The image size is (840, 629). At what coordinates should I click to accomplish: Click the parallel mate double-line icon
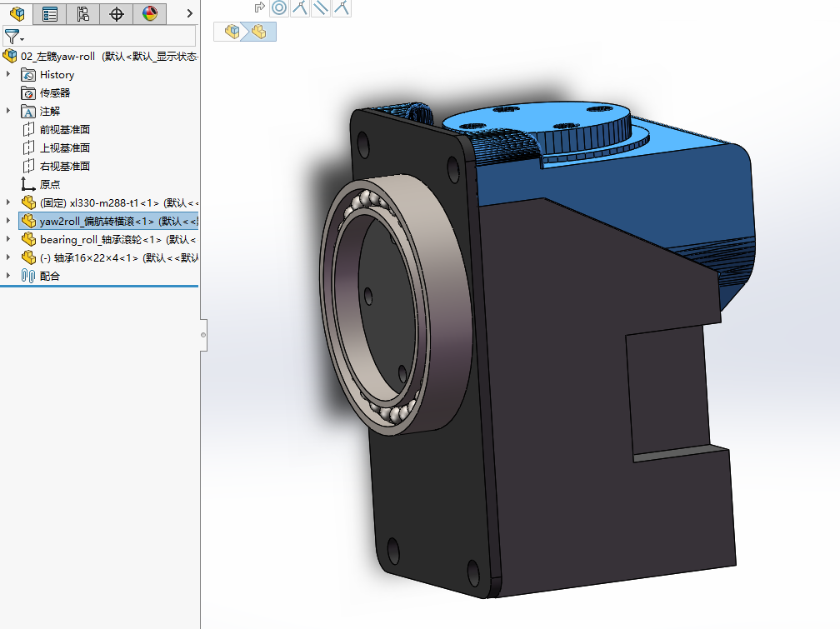(320, 7)
